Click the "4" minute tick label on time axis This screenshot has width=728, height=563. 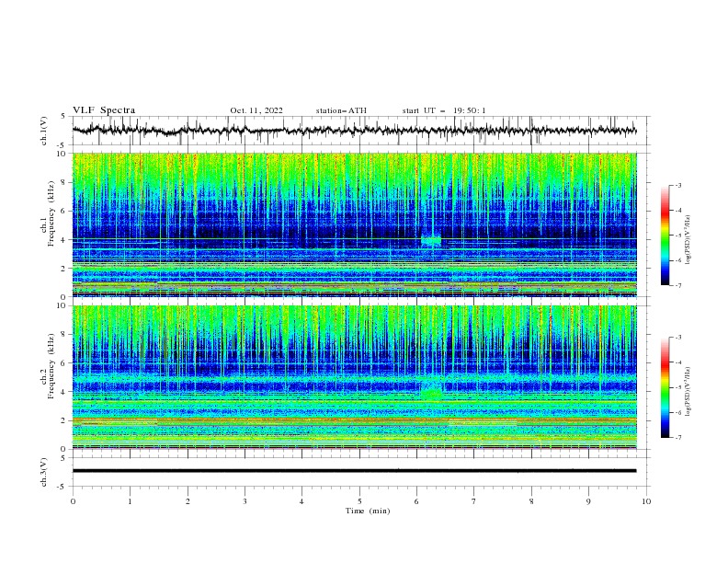[x=301, y=501]
